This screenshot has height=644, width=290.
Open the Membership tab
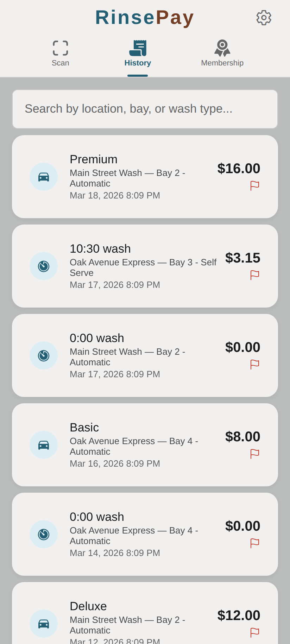point(222,53)
